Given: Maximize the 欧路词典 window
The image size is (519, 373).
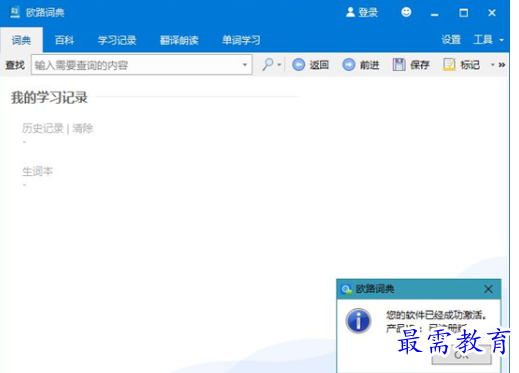Looking at the screenshot, I should (x=463, y=13).
